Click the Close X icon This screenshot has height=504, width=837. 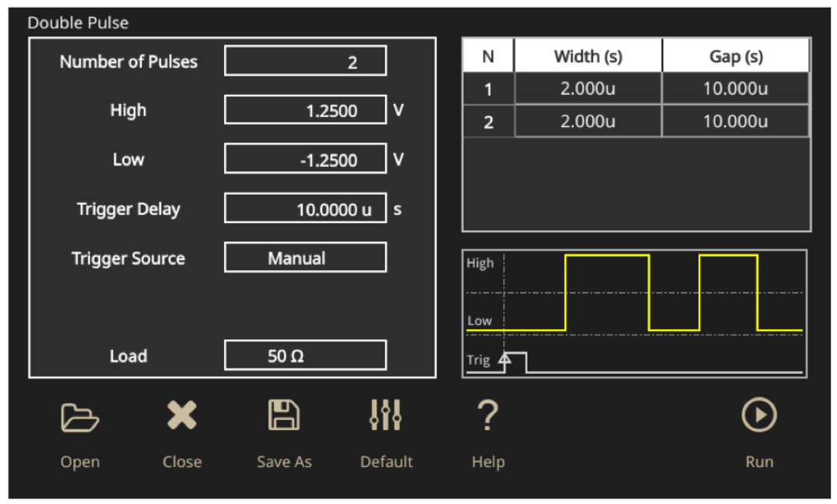pyautogui.click(x=182, y=415)
